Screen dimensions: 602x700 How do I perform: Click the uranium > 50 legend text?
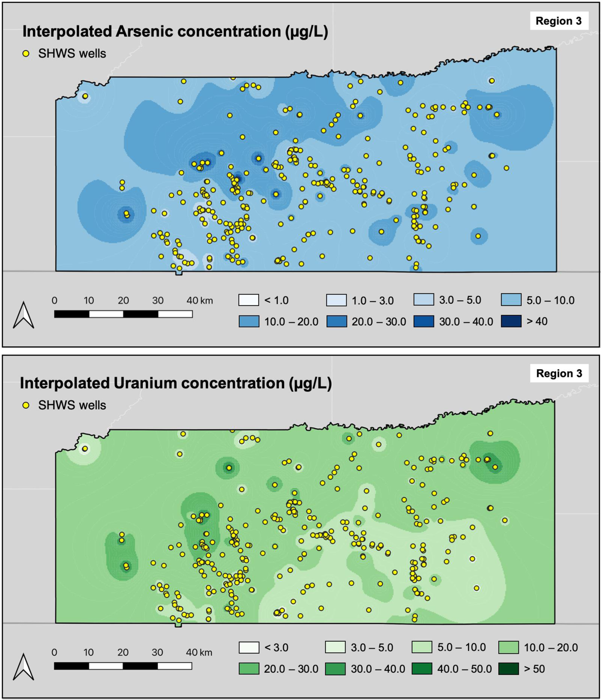[535, 669]
